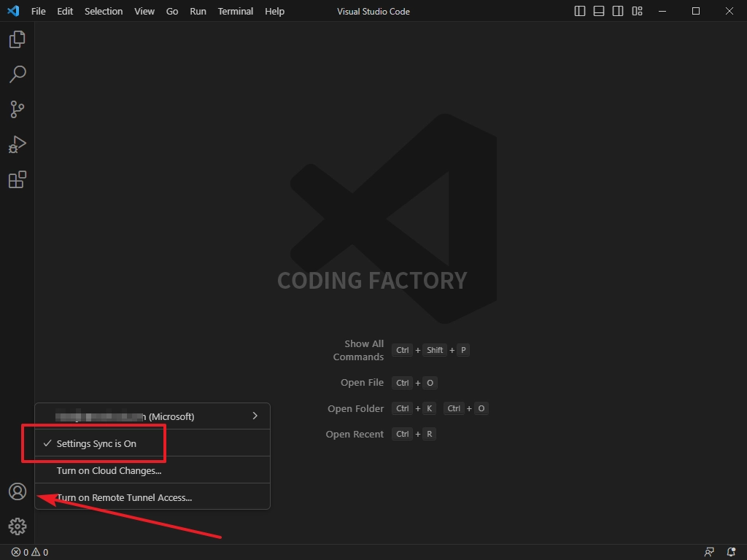747x560 pixels.
Task: Click the 'K' key cap for Open Folder
Action: coord(429,408)
